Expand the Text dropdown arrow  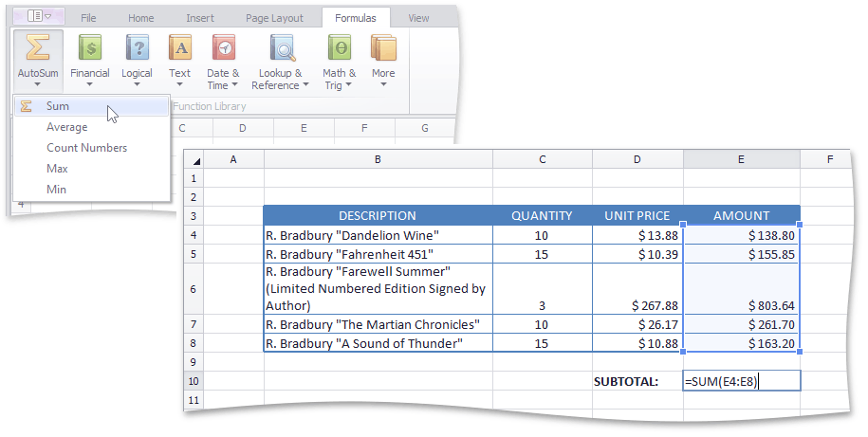pos(179,84)
